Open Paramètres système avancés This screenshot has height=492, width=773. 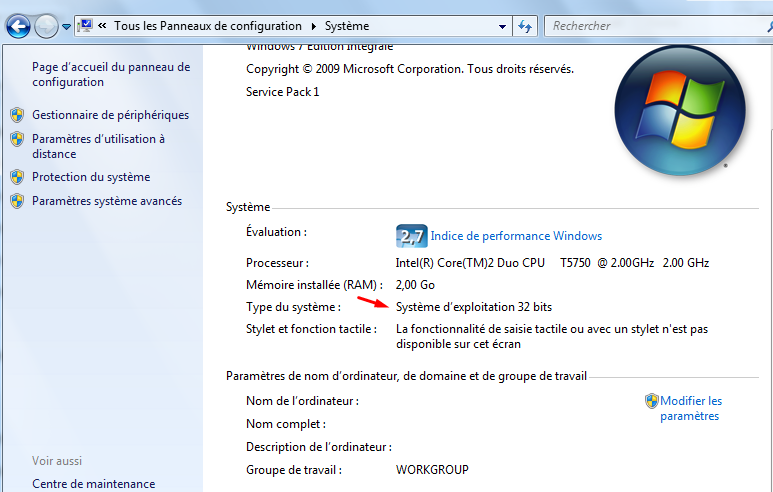click(x=107, y=201)
